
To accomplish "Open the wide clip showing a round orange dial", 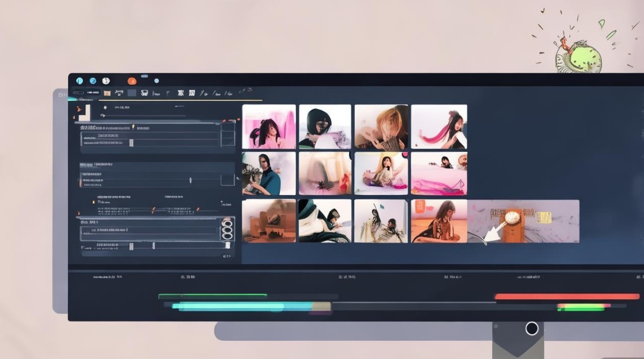I will tap(523, 221).
